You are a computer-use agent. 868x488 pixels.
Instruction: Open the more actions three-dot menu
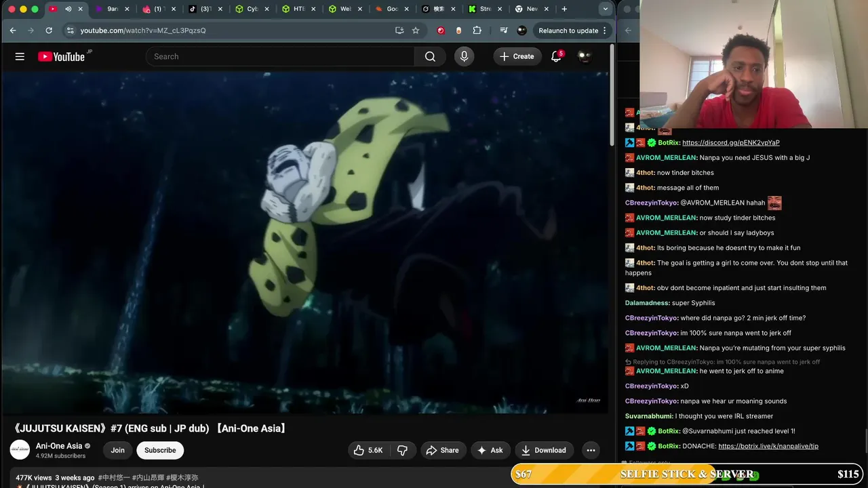tap(591, 450)
